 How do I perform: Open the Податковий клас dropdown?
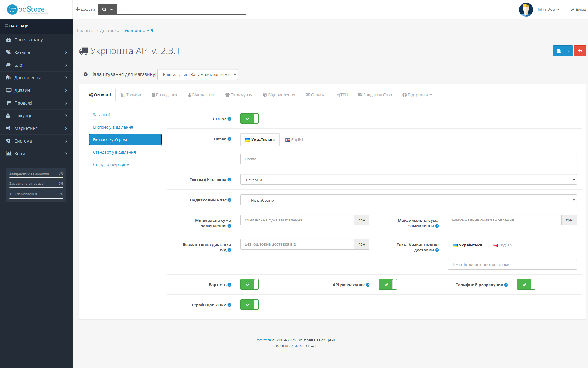[x=408, y=200]
